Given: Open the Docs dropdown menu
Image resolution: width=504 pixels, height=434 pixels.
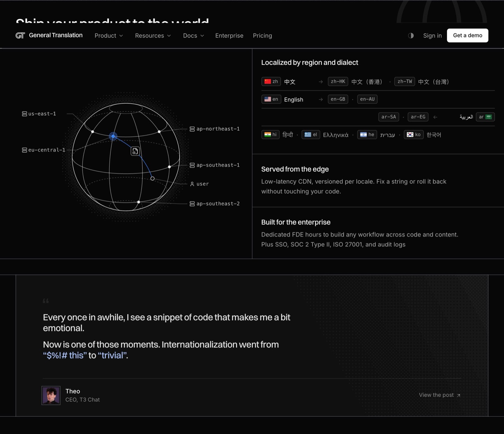Looking at the screenshot, I should click(x=194, y=36).
